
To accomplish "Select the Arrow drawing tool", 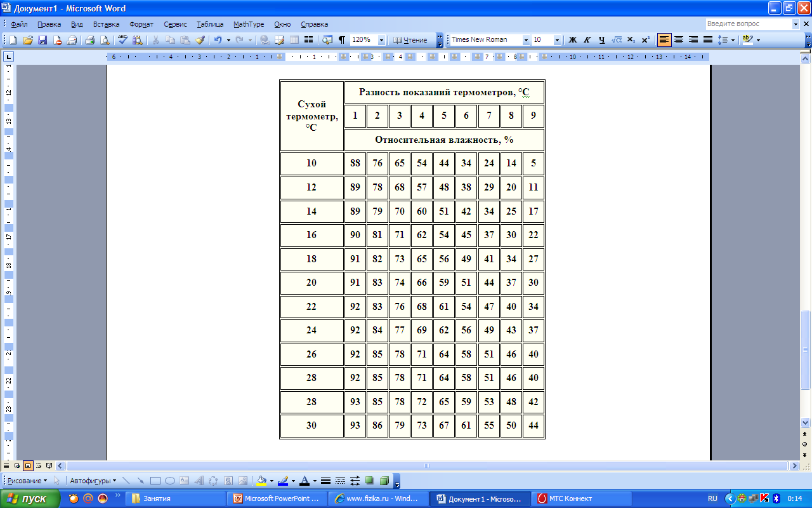I will (140, 481).
